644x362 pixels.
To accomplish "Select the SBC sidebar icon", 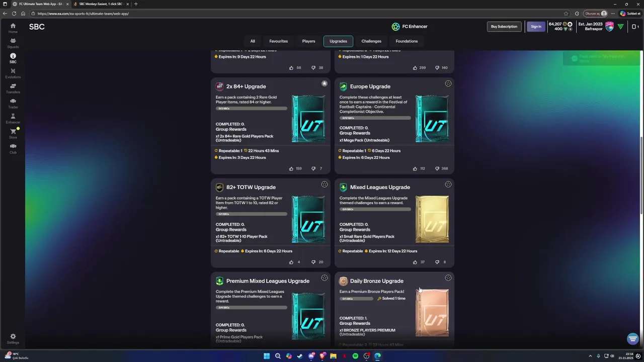I will point(13,58).
